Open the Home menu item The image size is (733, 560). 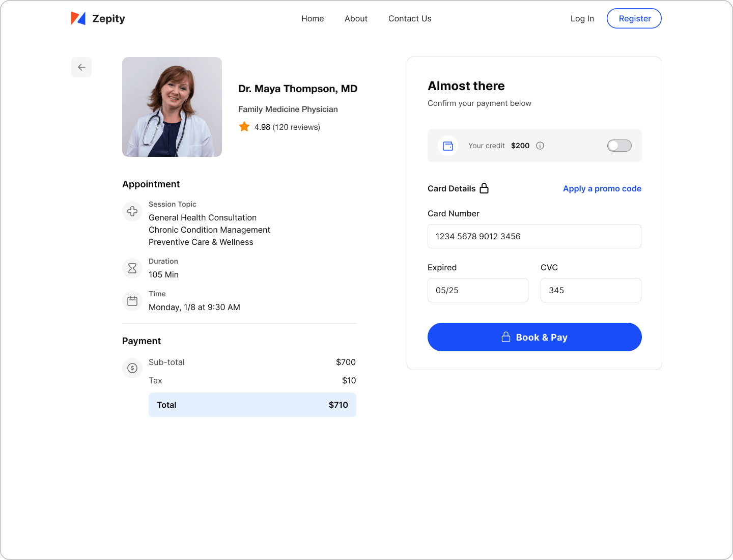[313, 19]
